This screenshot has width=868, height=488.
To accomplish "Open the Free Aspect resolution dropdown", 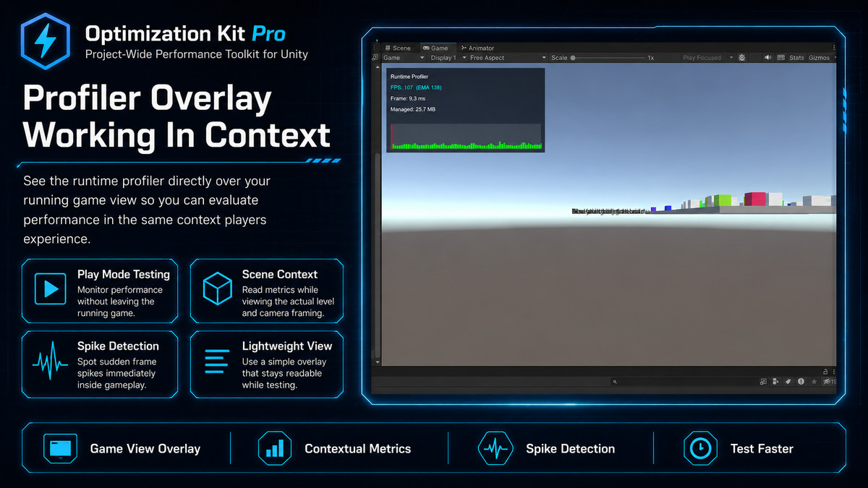I will click(x=507, y=58).
